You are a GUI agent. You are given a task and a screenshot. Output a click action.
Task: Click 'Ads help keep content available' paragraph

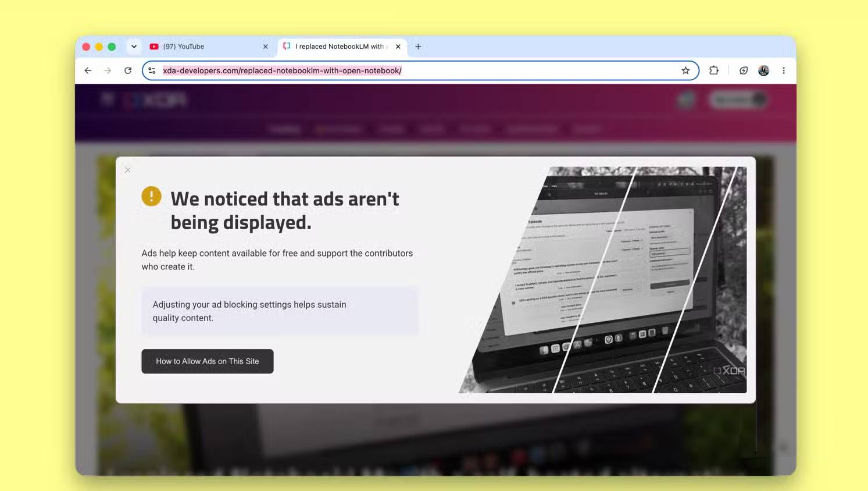[277, 260]
